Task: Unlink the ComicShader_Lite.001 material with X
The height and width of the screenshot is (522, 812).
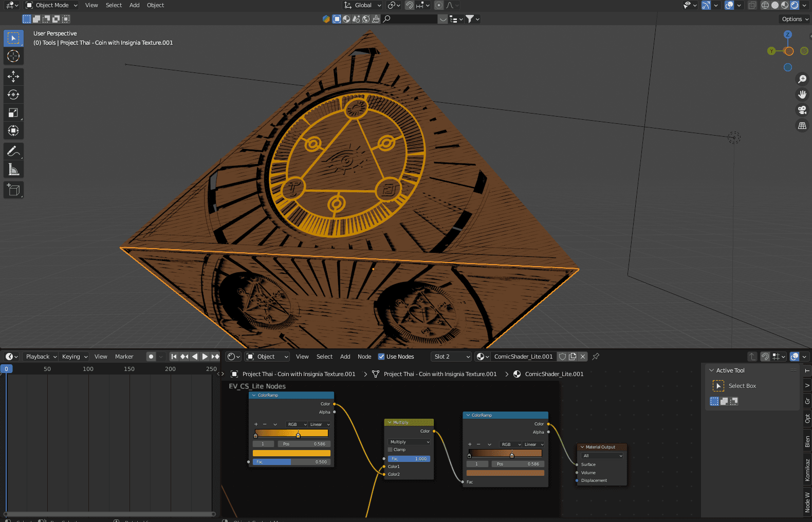Action: click(583, 357)
